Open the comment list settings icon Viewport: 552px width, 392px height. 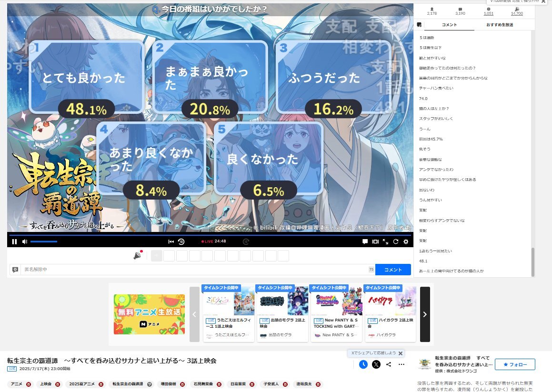tap(419, 25)
